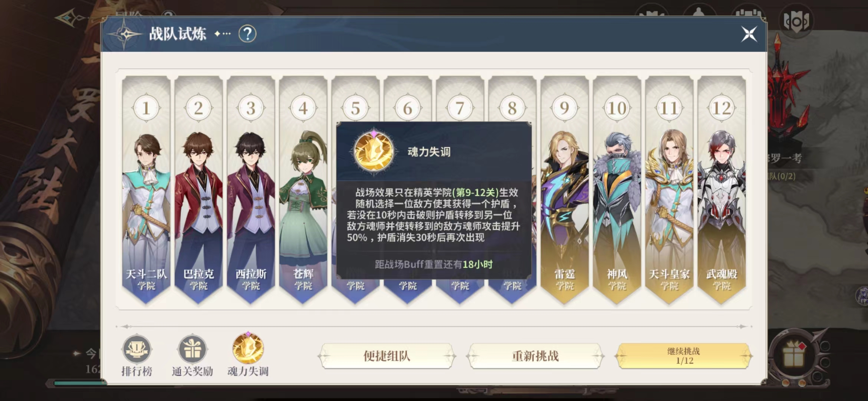
Task: Close the 战队试炼 panel
Action: point(749,34)
